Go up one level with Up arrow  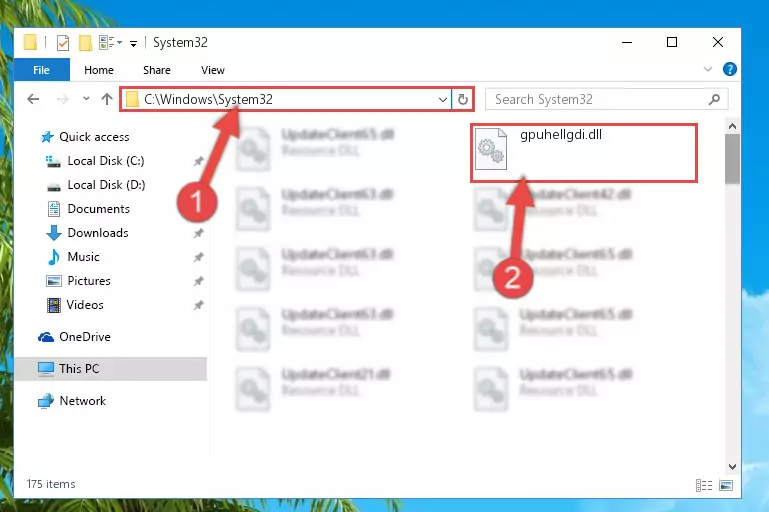pyautogui.click(x=106, y=99)
